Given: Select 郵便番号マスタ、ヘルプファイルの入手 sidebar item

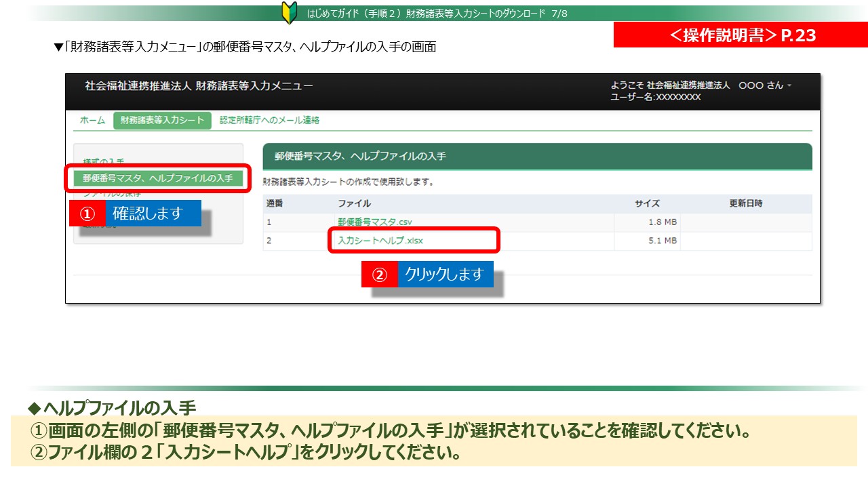Looking at the screenshot, I should click(157, 178).
